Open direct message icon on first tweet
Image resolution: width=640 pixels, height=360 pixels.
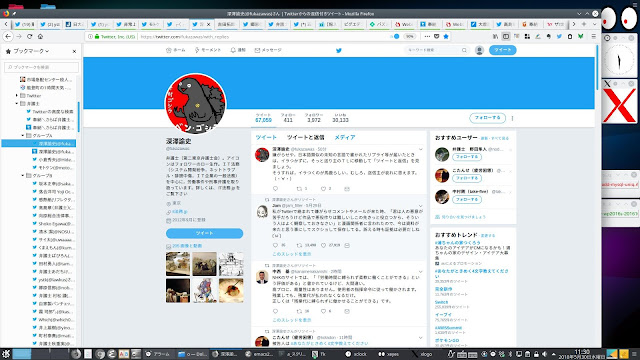click(x=347, y=189)
